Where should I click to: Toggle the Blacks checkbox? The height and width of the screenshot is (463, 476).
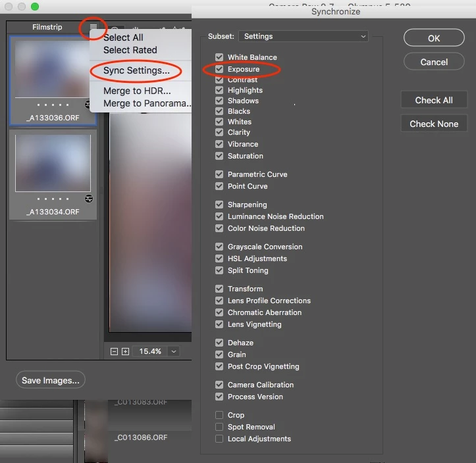coord(219,111)
